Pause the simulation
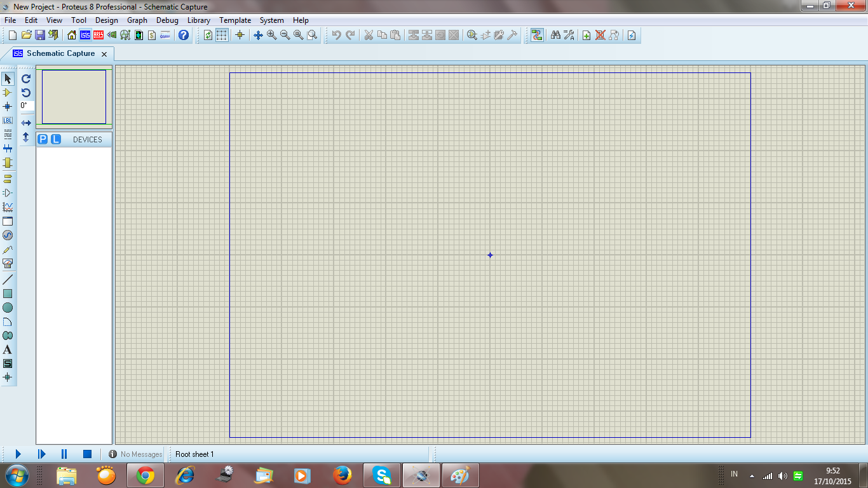This screenshot has width=868, height=488. tap(64, 454)
